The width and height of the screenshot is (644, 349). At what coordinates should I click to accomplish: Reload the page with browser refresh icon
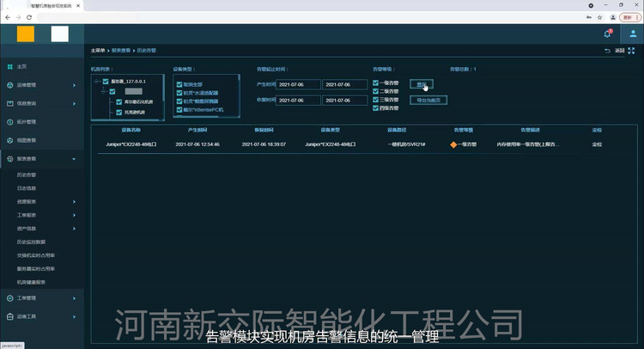[x=29, y=17]
